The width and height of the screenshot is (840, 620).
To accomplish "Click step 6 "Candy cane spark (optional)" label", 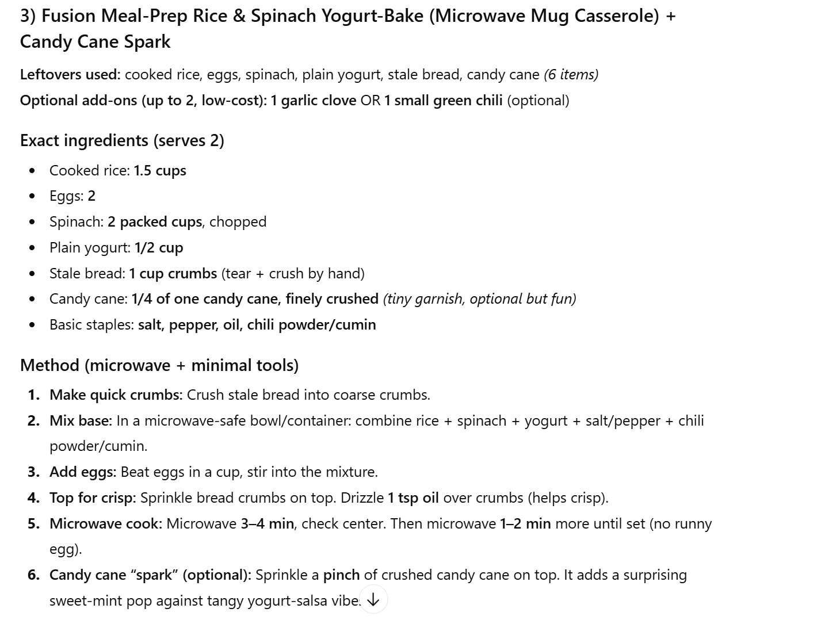I will [x=150, y=575].
